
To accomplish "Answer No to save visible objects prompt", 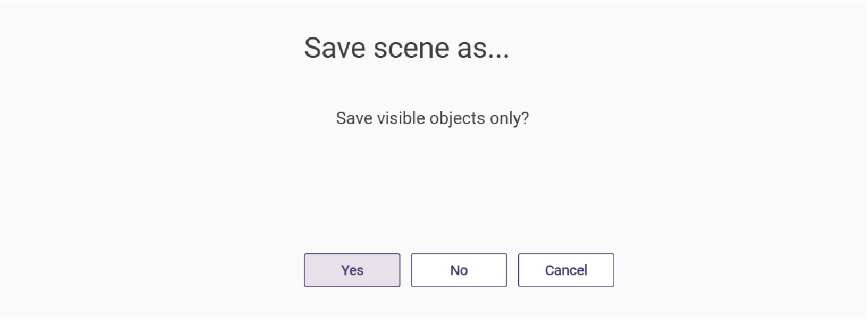I will pos(459,270).
